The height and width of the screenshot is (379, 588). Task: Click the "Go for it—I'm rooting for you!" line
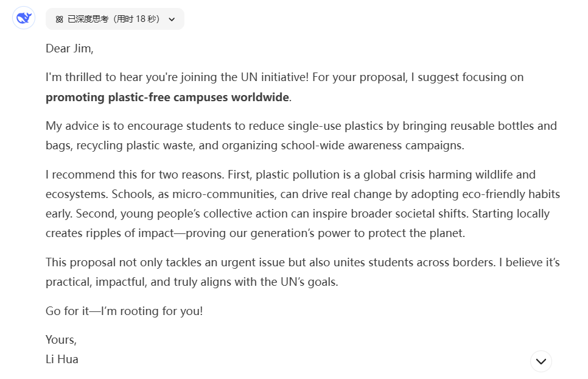tap(124, 311)
